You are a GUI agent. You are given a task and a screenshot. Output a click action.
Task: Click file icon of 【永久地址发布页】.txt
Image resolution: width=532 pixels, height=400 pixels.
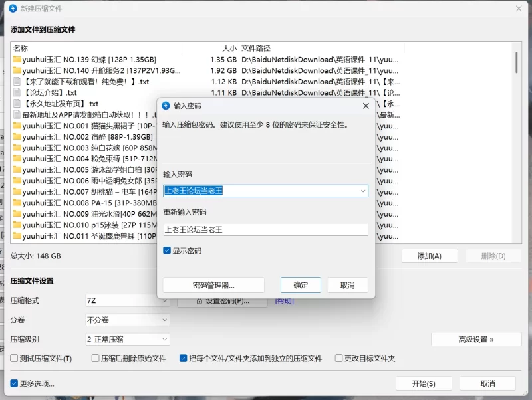click(17, 104)
